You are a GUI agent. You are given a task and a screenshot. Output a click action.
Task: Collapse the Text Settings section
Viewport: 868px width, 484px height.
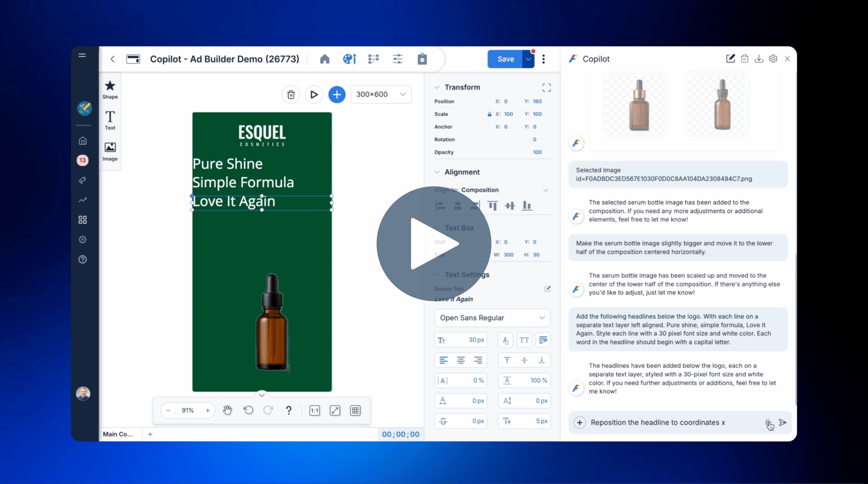[437, 275]
